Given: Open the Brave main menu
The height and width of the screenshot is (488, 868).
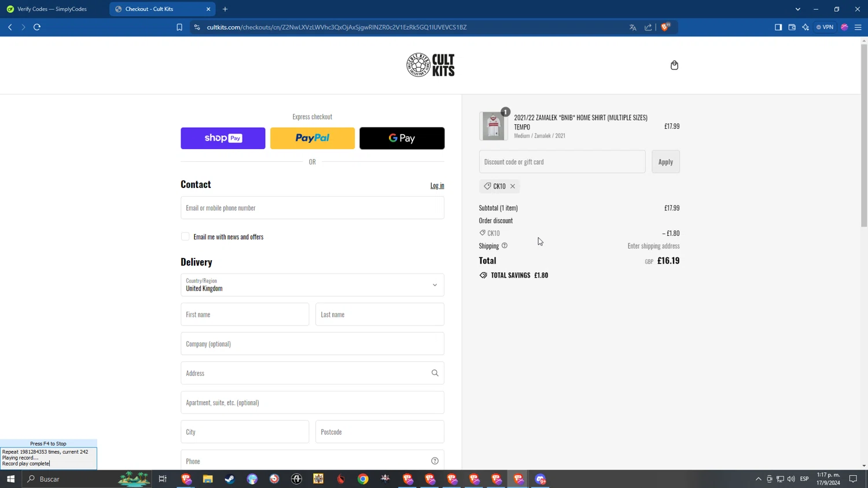Looking at the screenshot, I should click(858, 27).
